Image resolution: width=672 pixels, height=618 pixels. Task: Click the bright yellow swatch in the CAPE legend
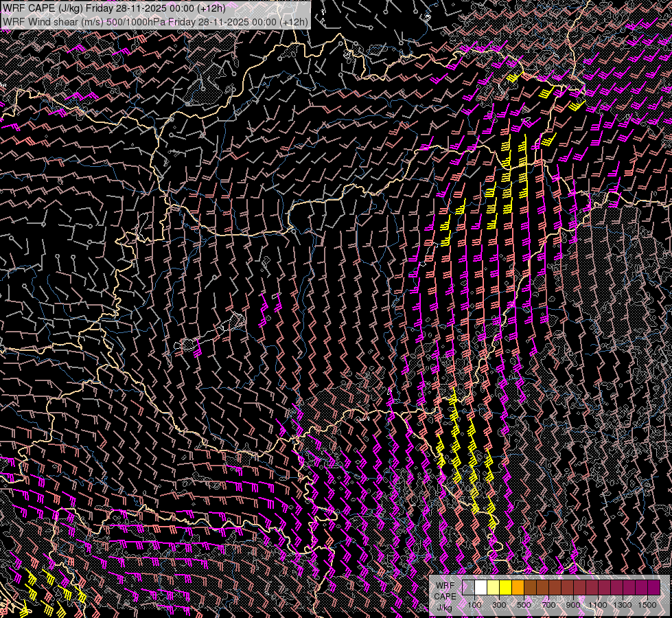tap(506, 587)
